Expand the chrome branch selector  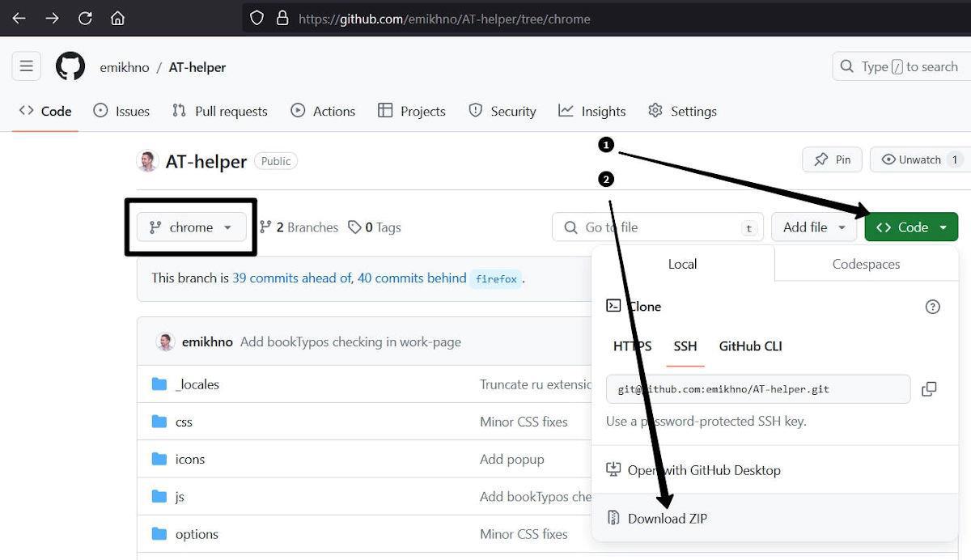pyautogui.click(x=191, y=227)
